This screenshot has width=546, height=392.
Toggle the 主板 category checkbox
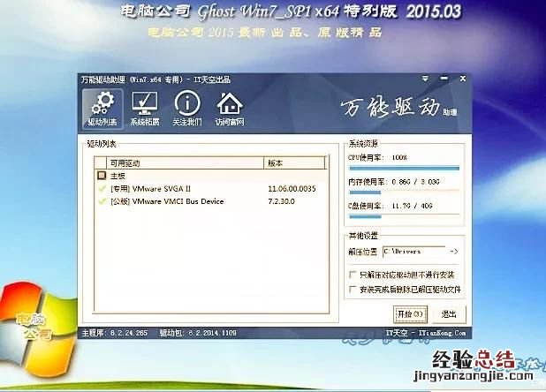coord(102,176)
